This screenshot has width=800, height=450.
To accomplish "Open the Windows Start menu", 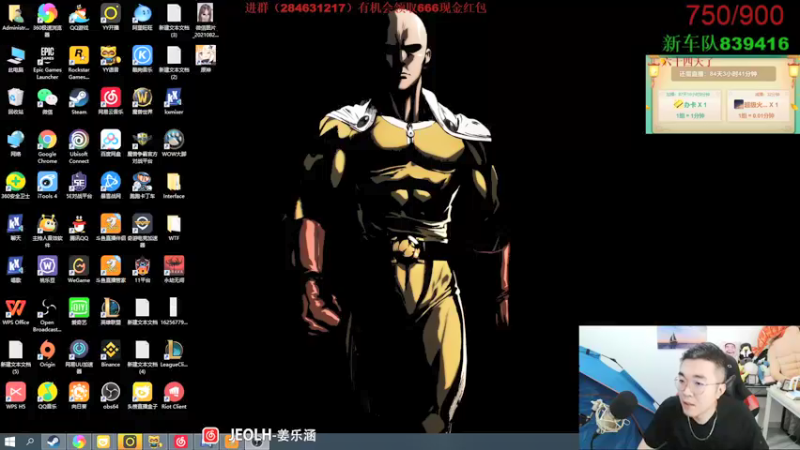I will (x=10, y=442).
